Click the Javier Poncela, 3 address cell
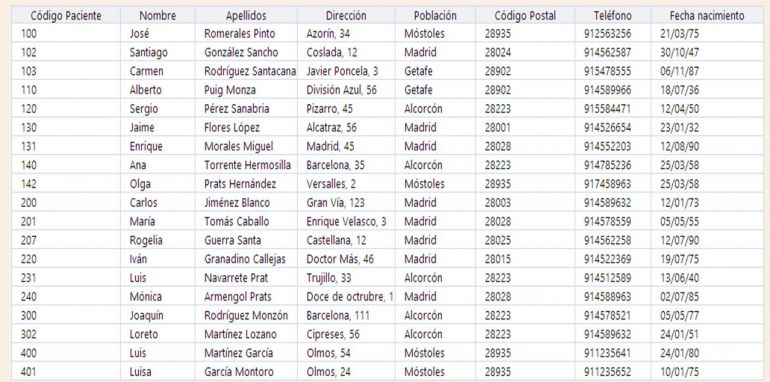Screen dimensions: 770x382 346,71
